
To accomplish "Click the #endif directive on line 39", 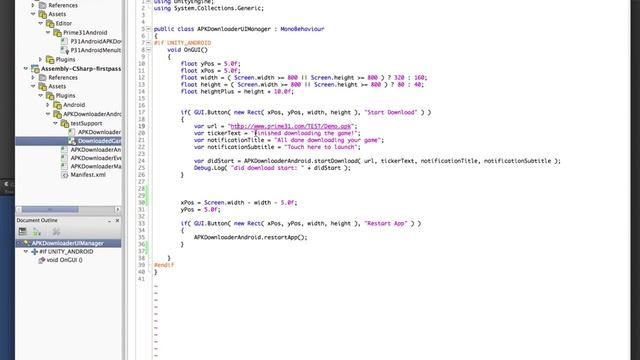I will (164, 265).
